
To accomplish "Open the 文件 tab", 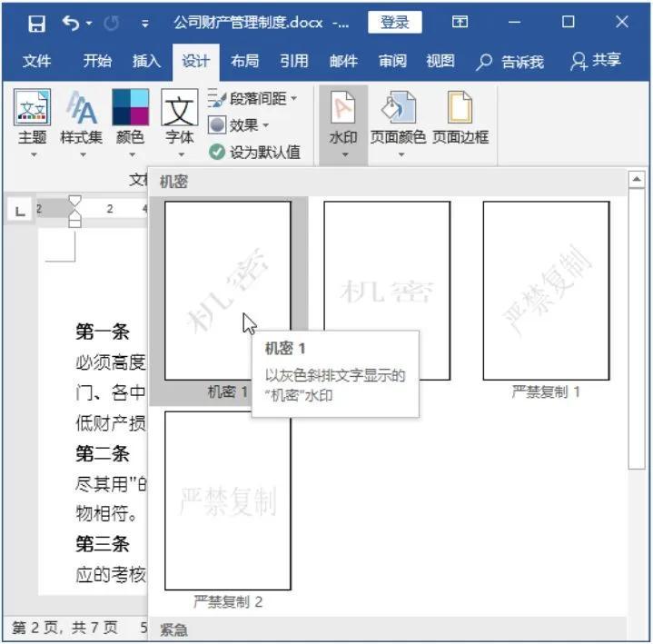I will 36,61.
